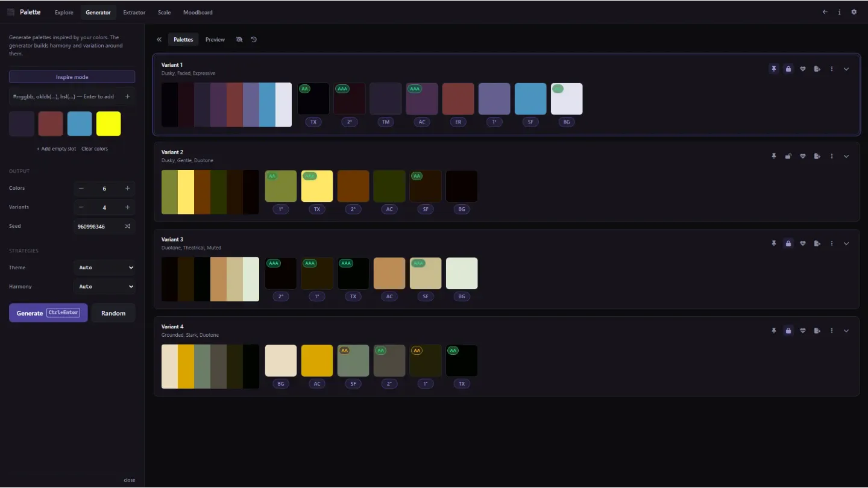Export the Variant 1 palette
868x488 pixels.
click(x=817, y=69)
